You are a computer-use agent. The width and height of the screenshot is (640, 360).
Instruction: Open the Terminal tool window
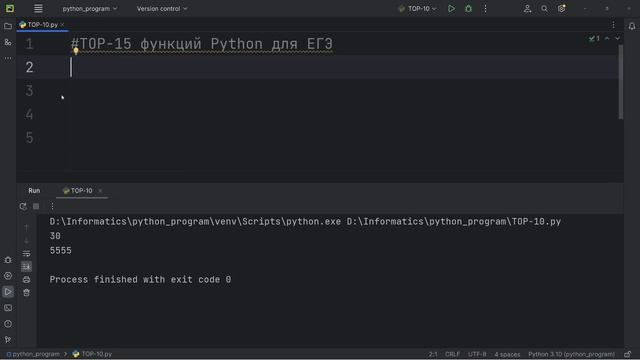point(8,308)
